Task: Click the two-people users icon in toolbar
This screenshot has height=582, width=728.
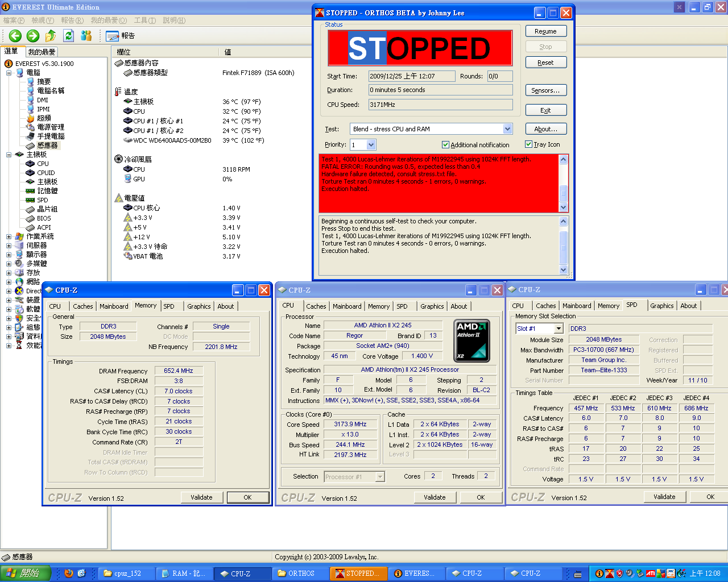Action: pos(86,36)
